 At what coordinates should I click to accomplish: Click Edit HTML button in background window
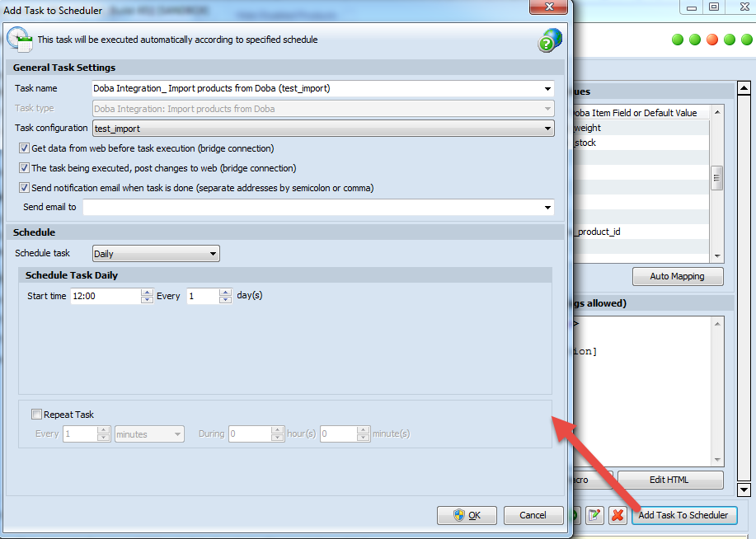pyautogui.click(x=669, y=480)
